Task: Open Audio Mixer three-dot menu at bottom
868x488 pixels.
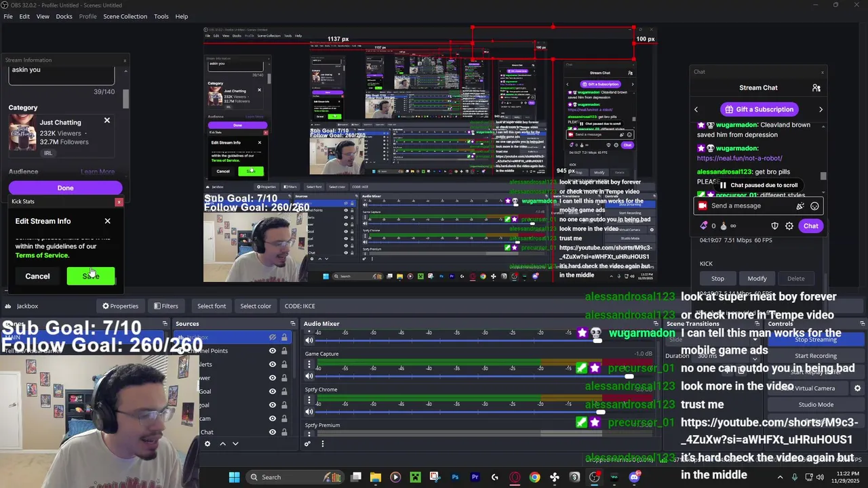Action: click(323, 444)
